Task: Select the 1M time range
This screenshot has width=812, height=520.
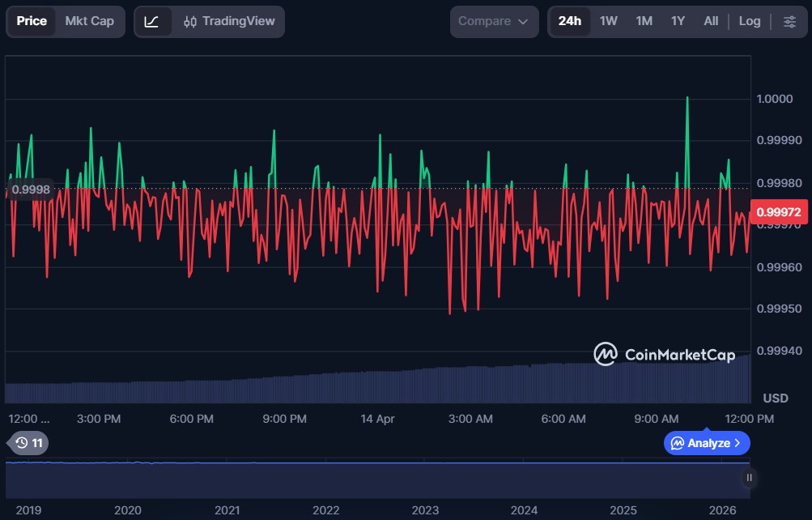Action: [644, 22]
